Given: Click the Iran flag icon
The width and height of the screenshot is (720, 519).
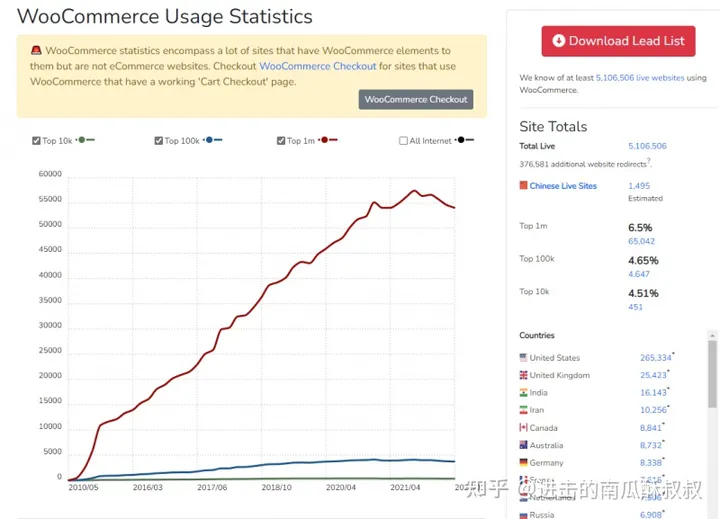Looking at the screenshot, I should pyautogui.click(x=523, y=410).
